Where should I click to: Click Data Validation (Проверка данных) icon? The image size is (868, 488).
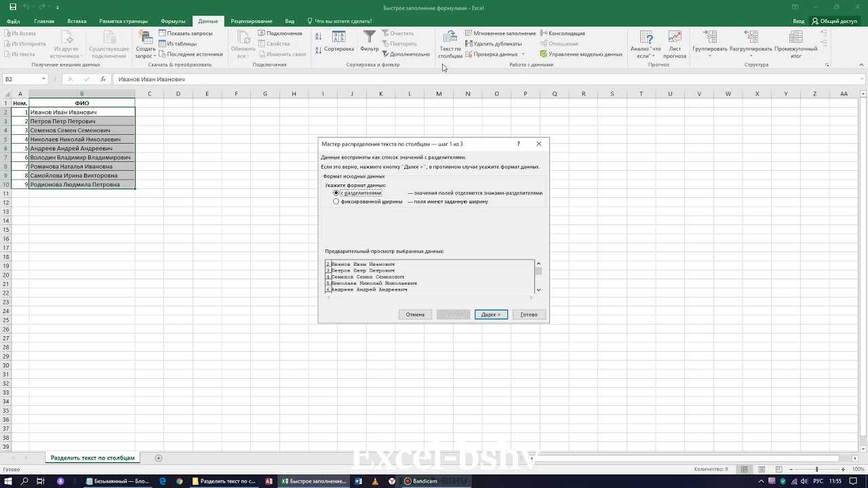pos(492,54)
